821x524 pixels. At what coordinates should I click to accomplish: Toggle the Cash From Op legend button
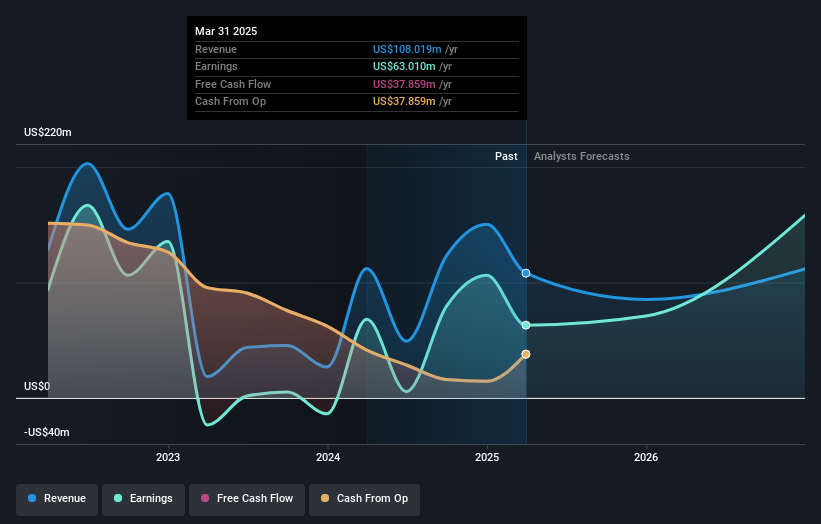(364, 499)
